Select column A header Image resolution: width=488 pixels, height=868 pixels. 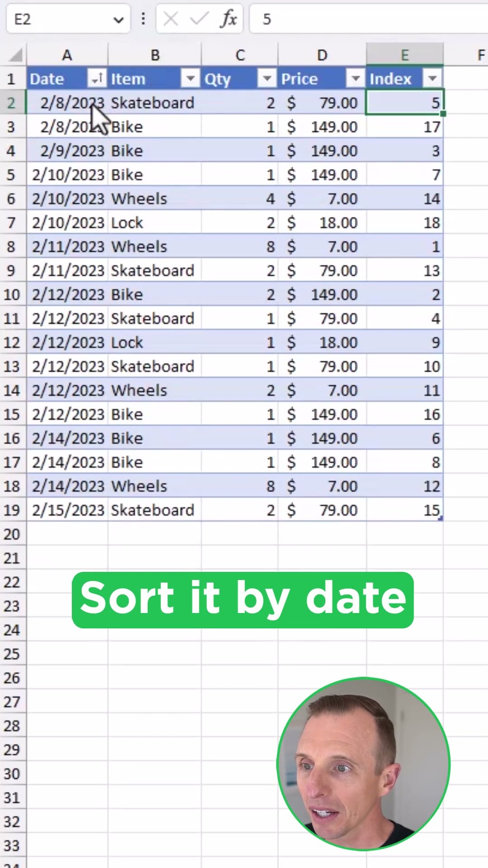(x=67, y=55)
